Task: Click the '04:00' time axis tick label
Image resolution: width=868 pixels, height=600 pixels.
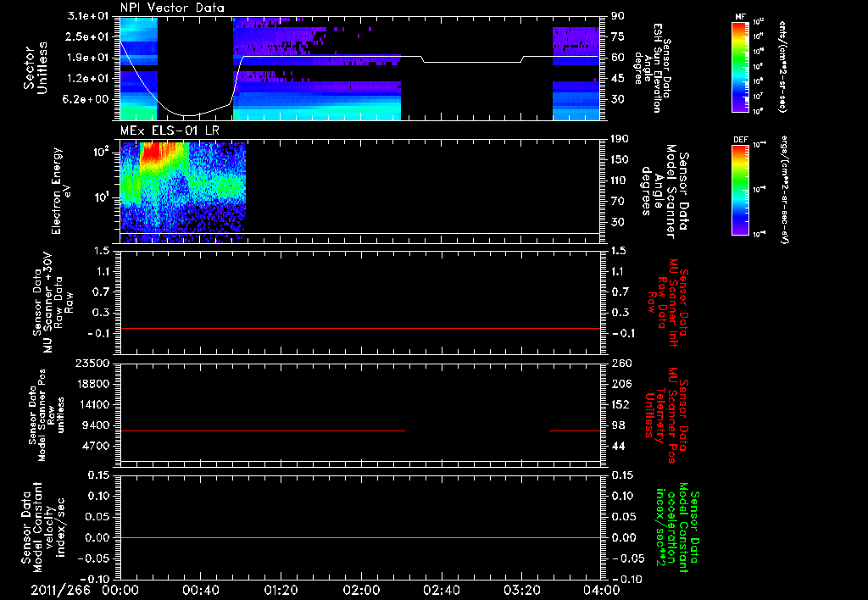Action: [x=602, y=590]
